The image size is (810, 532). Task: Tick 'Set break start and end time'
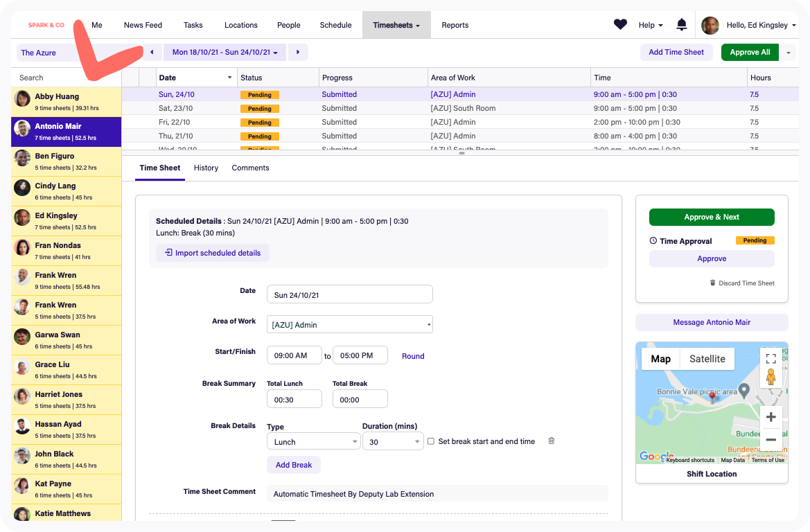click(431, 441)
